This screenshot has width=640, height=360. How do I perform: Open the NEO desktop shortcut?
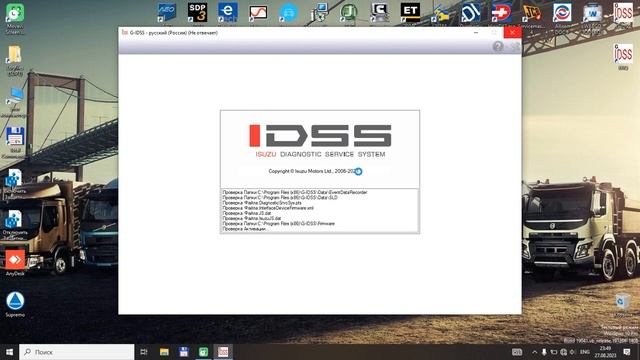(x=167, y=12)
